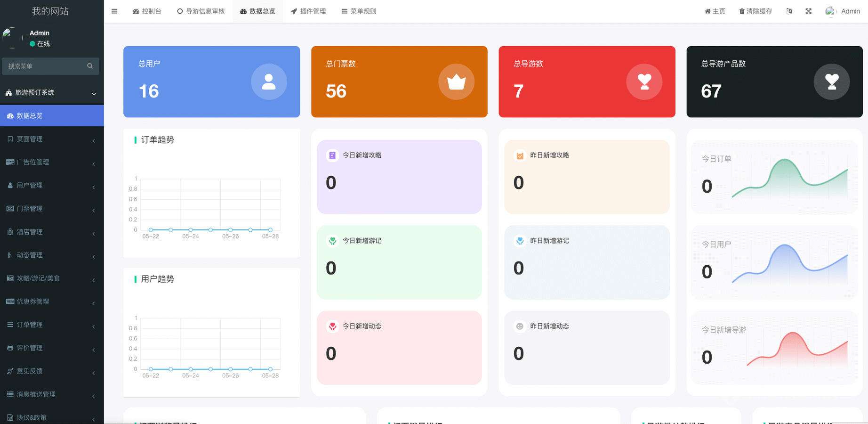Expand the 订单管理 sidebar menu

coord(52,325)
